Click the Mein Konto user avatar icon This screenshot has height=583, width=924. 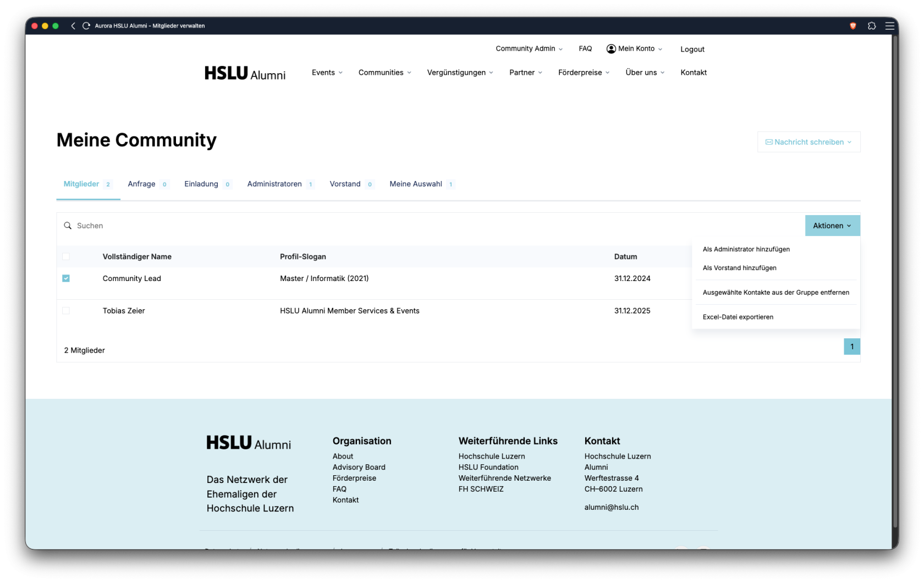pos(611,49)
